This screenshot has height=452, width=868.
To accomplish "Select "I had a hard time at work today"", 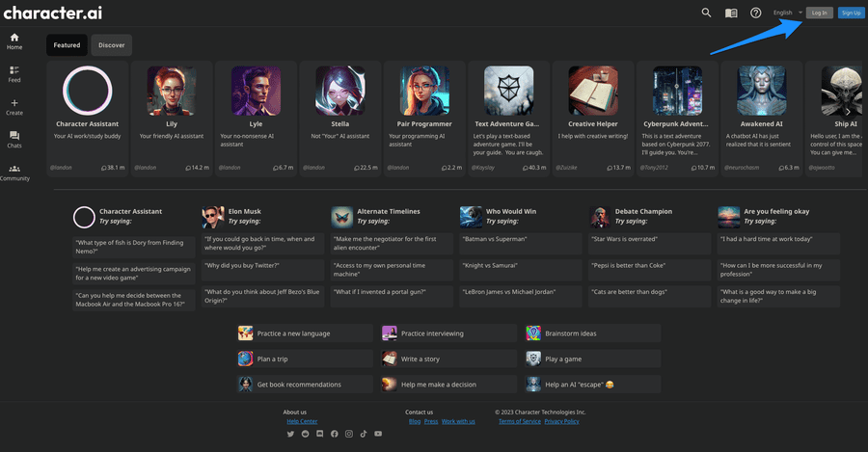I will 778,244.
